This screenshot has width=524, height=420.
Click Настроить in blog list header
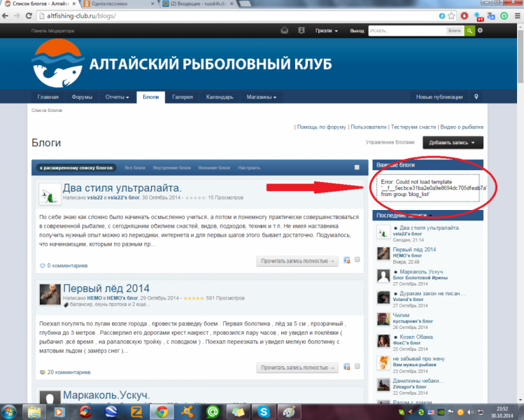[249, 167]
